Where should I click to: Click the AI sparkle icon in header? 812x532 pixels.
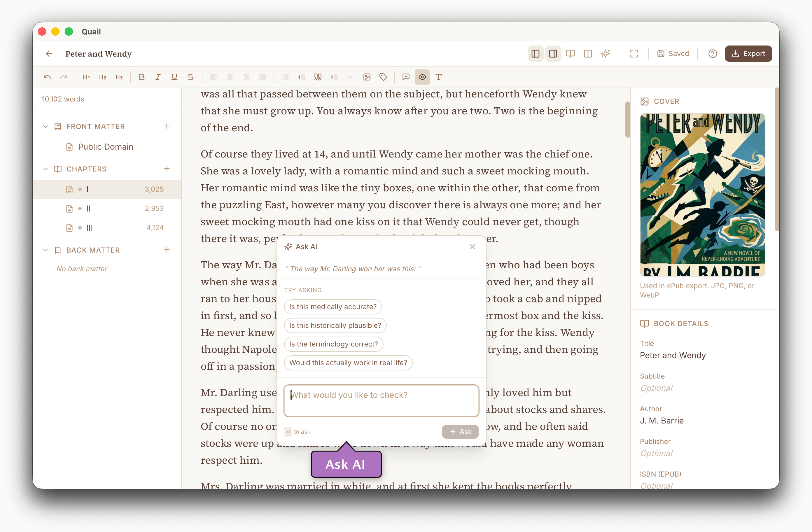[605, 54]
